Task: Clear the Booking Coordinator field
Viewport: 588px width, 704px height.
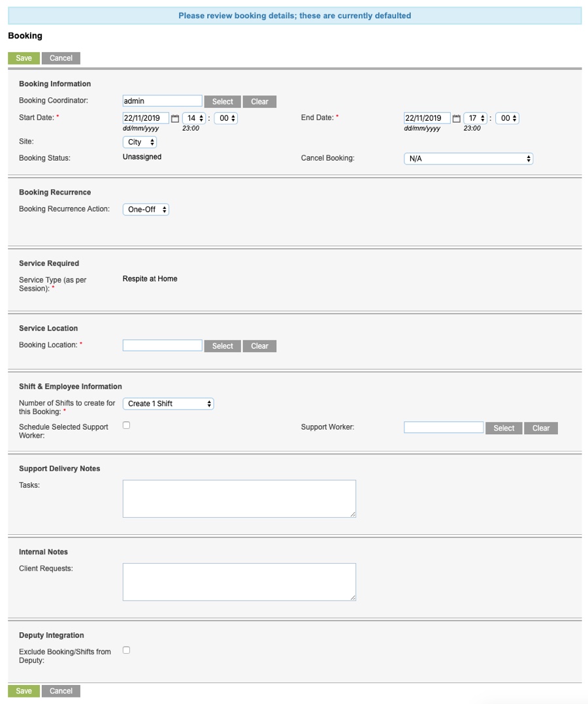Action: pos(259,101)
